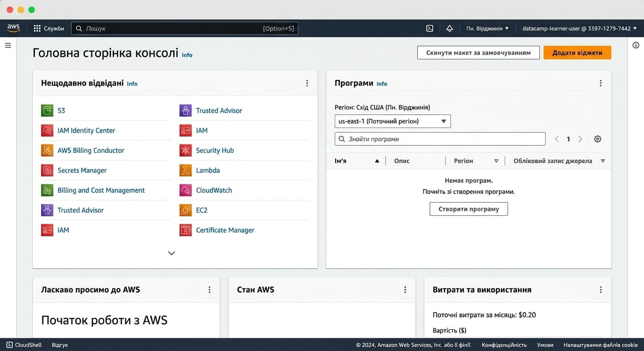Sort the table by Регіон column
The height and width of the screenshot is (351, 644).
(476, 161)
